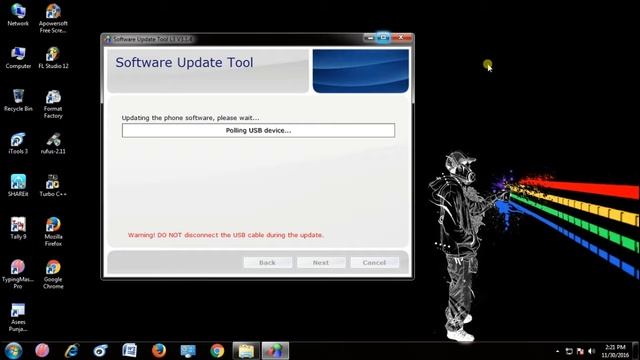Open Apowersoft Free Screen desktop shortcut

click(x=53, y=18)
